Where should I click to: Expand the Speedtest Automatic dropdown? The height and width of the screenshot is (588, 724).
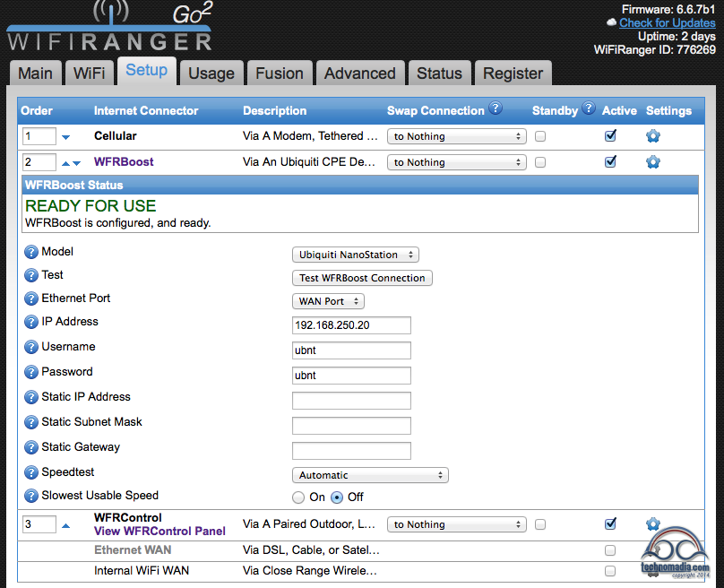370,476
